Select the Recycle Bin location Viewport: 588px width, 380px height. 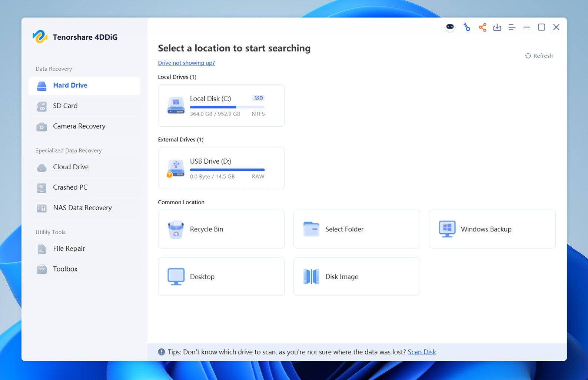point(221,229)
